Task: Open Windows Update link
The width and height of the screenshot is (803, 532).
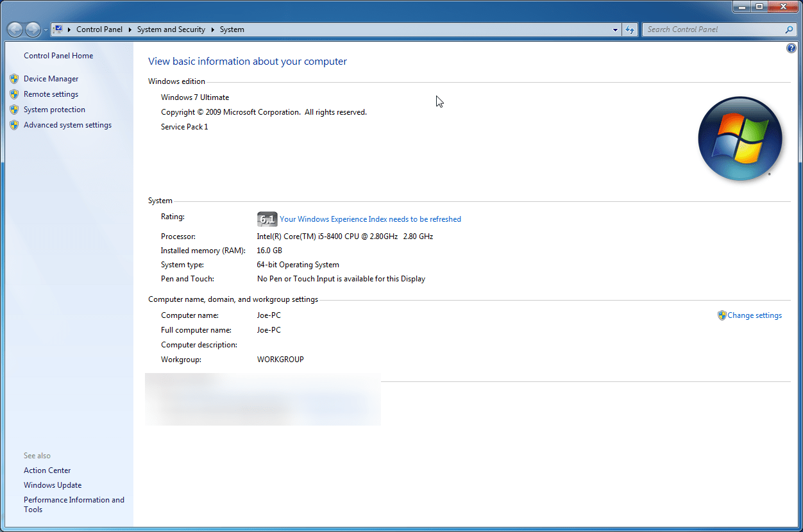Action: [x=53, y=485]
